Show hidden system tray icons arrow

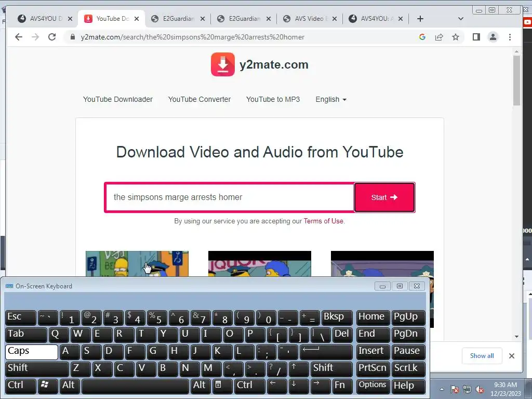(x=442, y=389)
